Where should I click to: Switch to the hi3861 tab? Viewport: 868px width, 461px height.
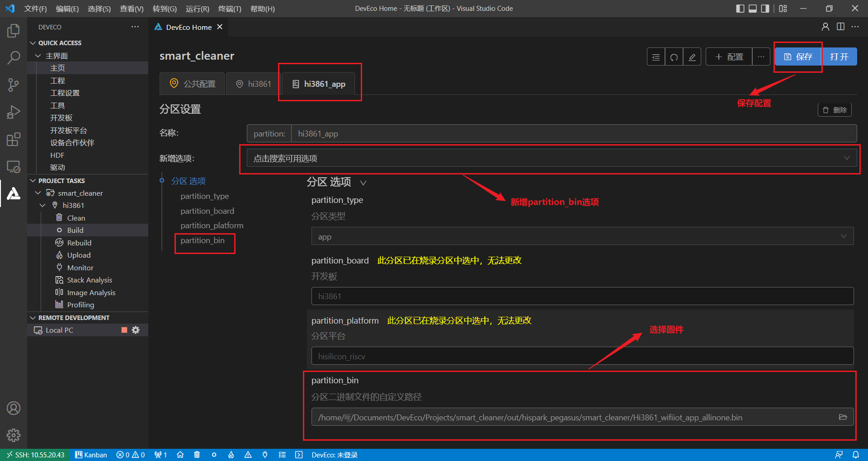(x=253, y=84)
